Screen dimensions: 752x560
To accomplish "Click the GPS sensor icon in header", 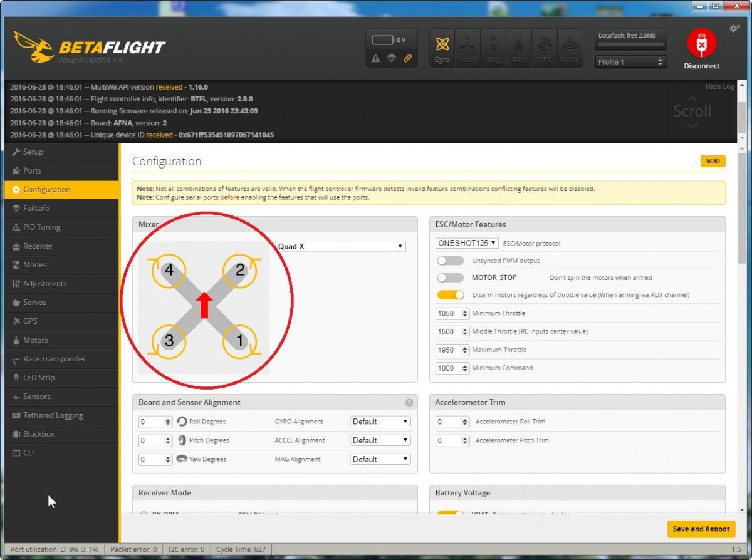I will (545, 48).
